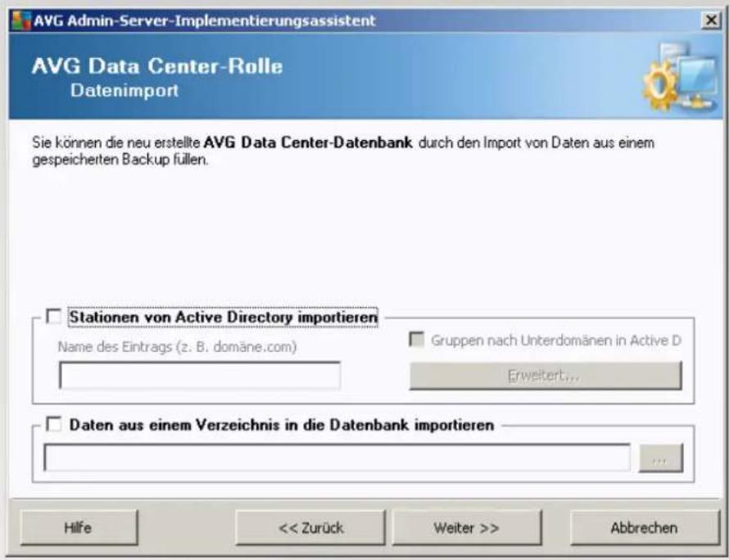This screenshot has width=729, height=560.
Task: Open the Erweitert... advanced options button
Action: coord(546,376)
